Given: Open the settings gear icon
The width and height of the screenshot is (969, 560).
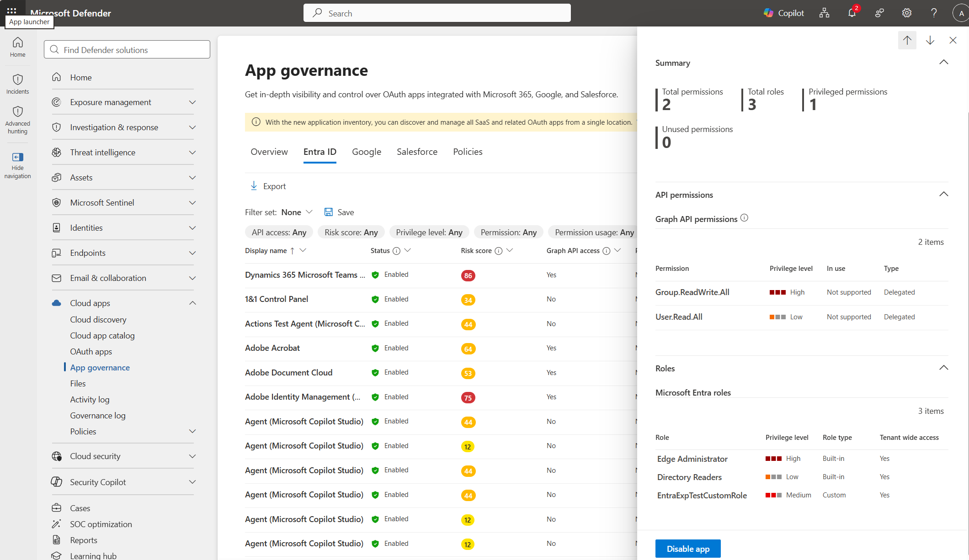Looking at the screenshot, I should [x=907, y=13].
